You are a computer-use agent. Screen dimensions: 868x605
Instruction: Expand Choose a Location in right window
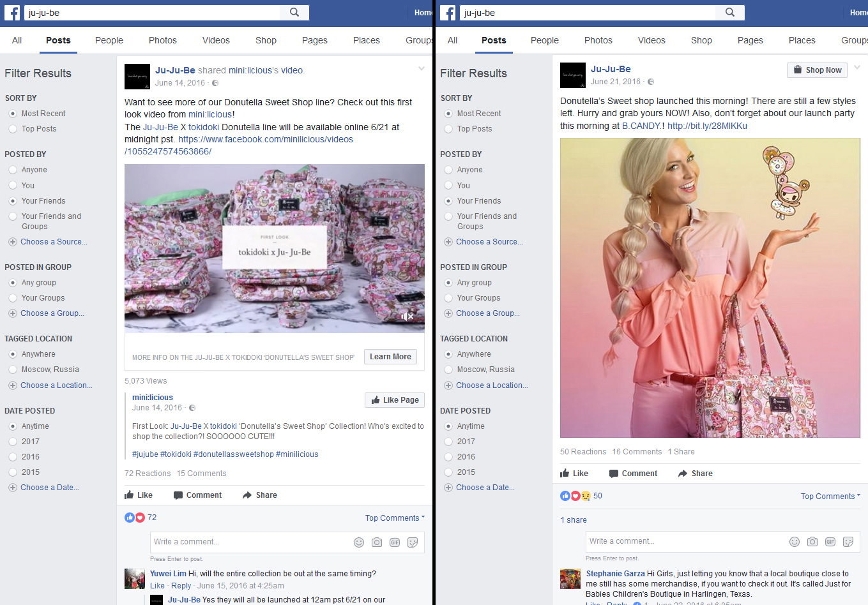pyautogui.click(x=492, y=385)
